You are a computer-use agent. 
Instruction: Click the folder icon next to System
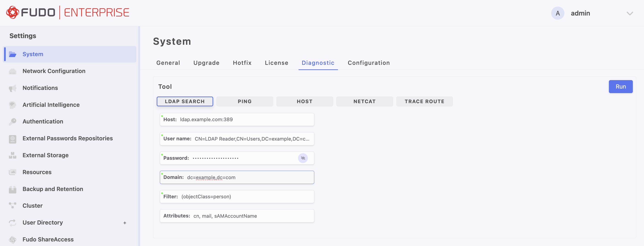tap(13, 54)
